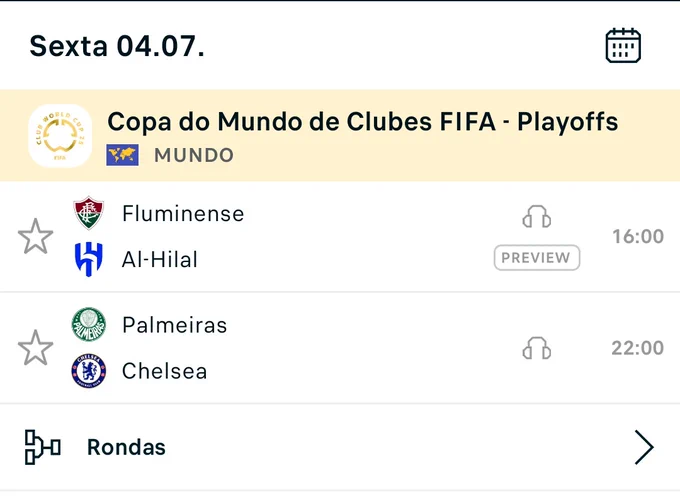Tap the Club World Cup tournament logo
This screenshot has width=680, height=497.
coord(60,136)
